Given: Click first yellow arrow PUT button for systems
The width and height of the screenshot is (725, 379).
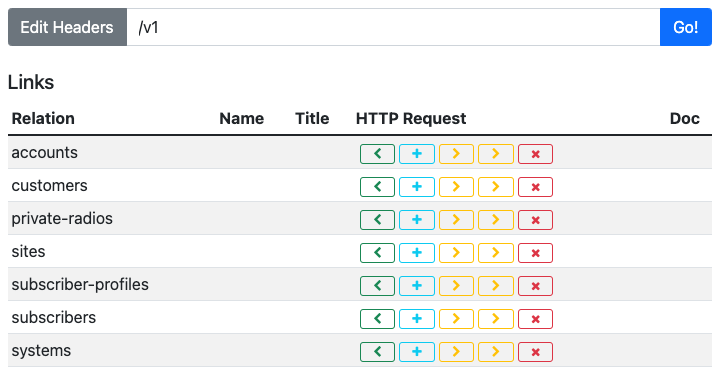Looking at the screenshot, I should (456, 352).
